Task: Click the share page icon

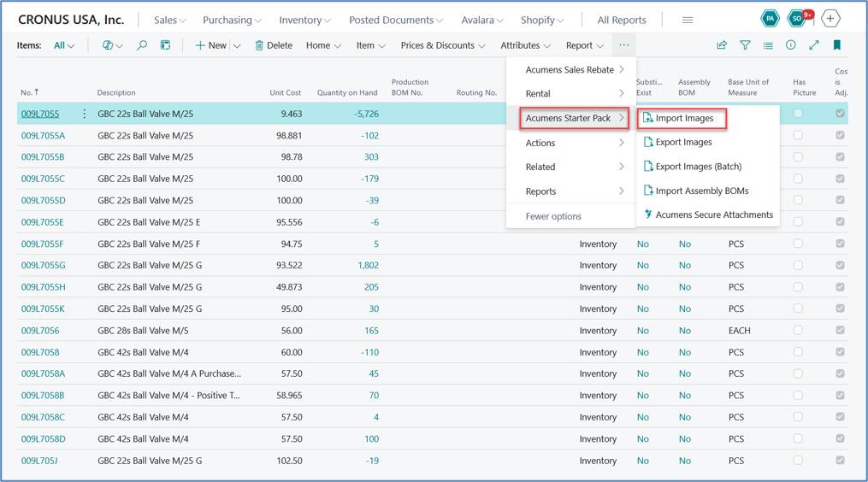Action: coord(722,45)
